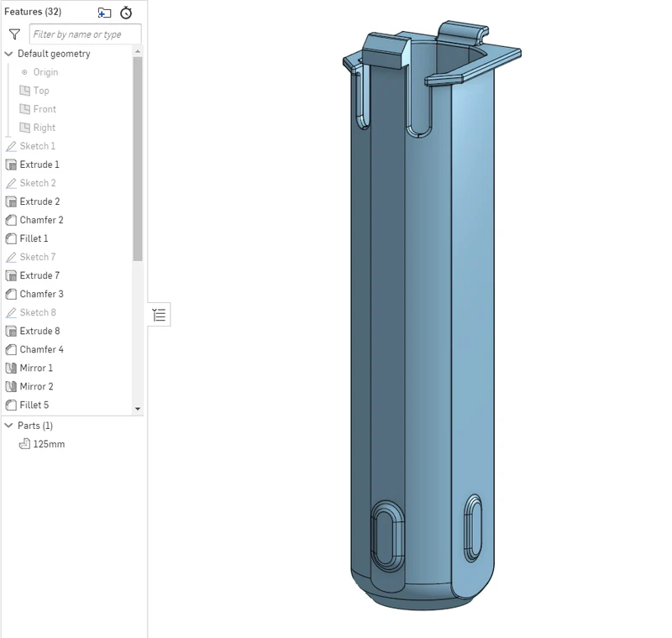The height and width of the screenshot is (638, 672).
Task: Click the Fillet 1 feature icon
Action: tap(11, 238)
